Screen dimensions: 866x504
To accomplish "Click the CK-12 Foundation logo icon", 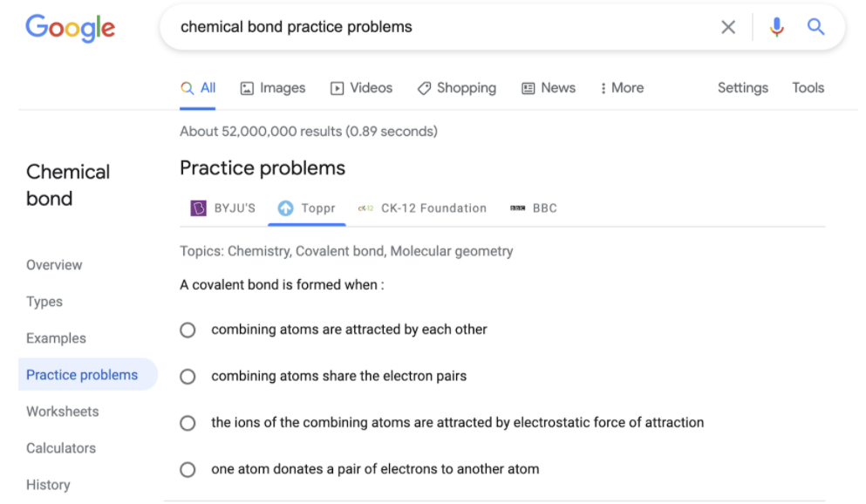I will [x=365, y=208].
